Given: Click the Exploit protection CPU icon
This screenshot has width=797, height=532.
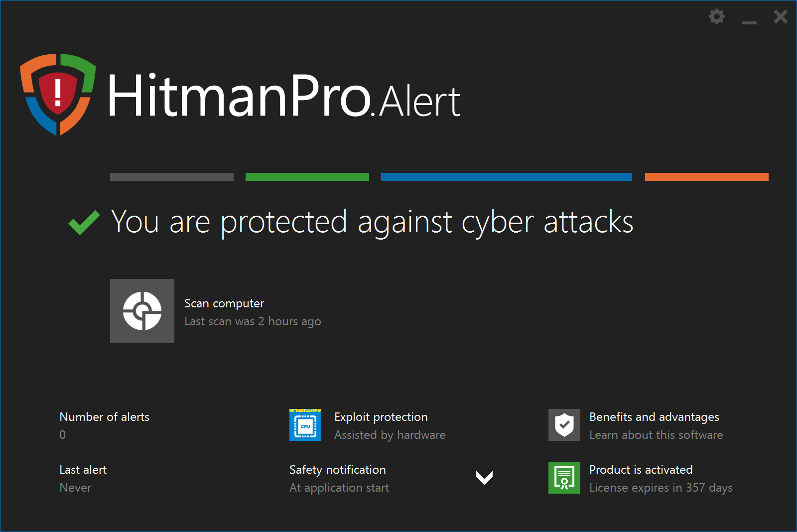Looking at the screenshot, I should pyautogui.click(x=305, y=425).
